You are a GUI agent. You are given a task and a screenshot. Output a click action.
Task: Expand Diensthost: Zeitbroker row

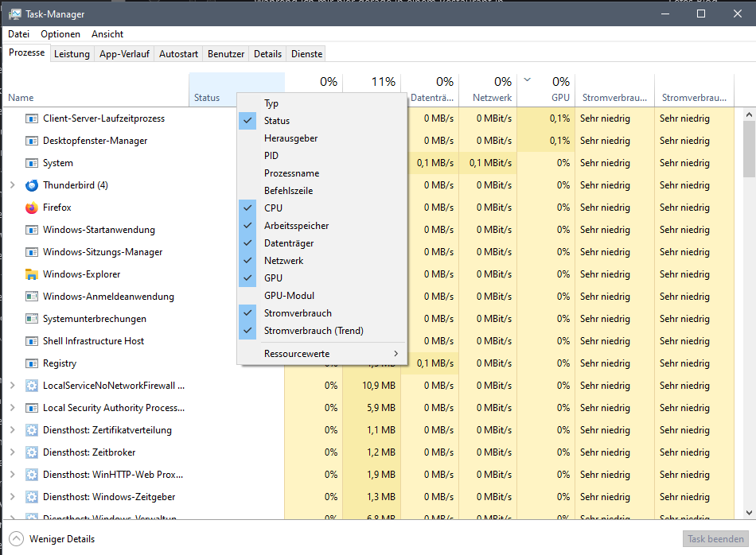[x=13, y=452]
